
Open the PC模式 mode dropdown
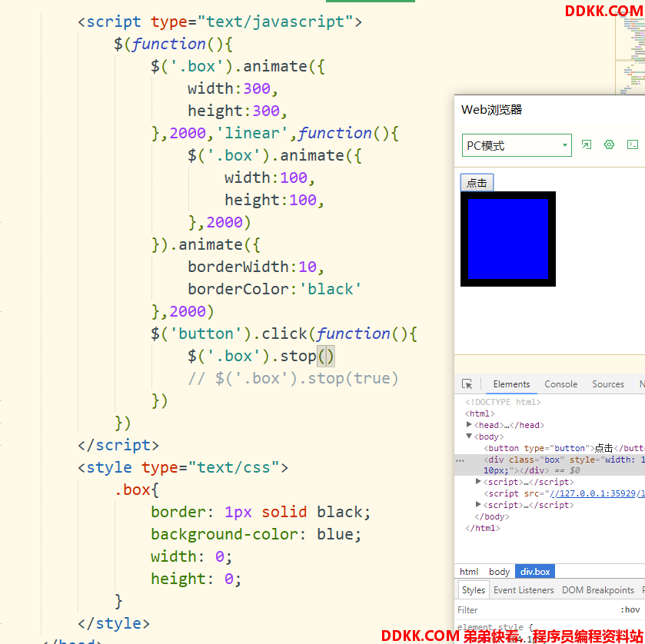pyautogui.click(x=517, y=145)
